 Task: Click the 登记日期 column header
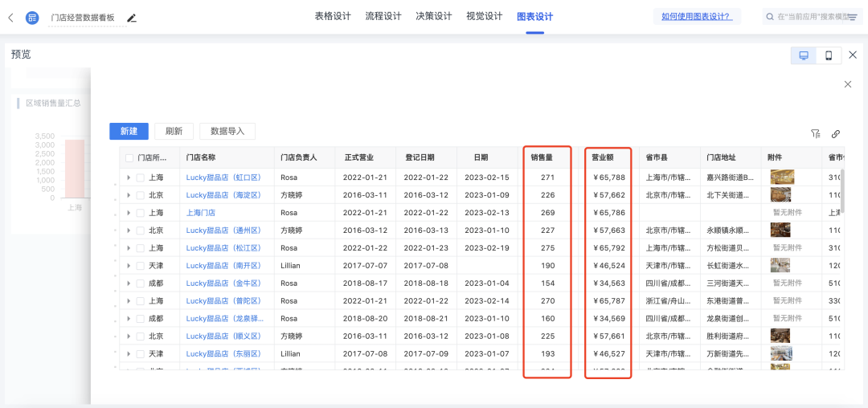426,157
